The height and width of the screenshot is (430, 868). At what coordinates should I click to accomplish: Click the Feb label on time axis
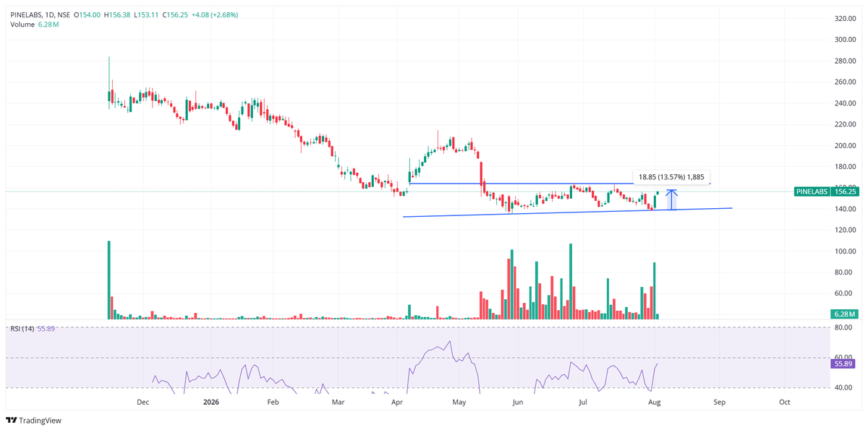click(x=273, y=401)
